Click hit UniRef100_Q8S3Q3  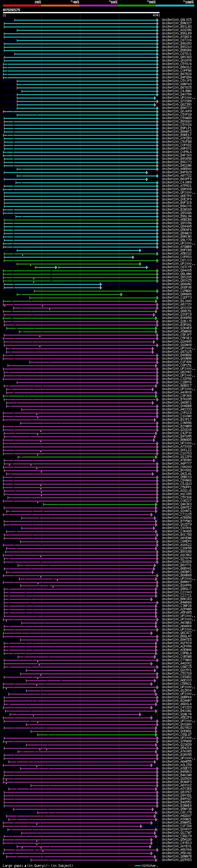pos(177,57)
